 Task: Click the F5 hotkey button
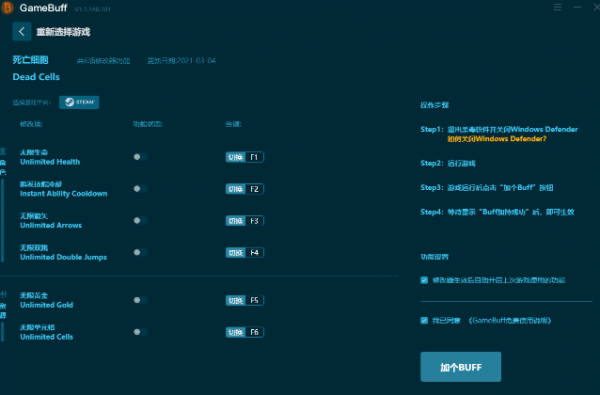pos(245,300)
